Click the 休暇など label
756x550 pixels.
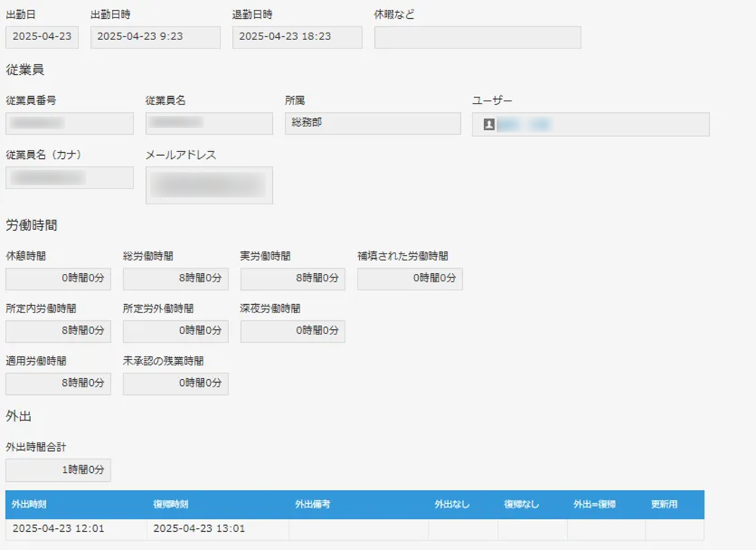tap(394, 14)
